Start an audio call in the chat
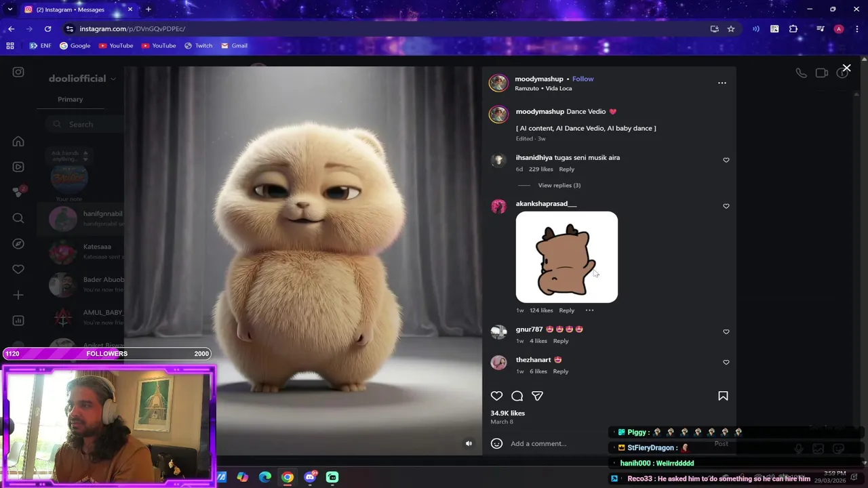This screenshot has height=488, width=868. 802,73
